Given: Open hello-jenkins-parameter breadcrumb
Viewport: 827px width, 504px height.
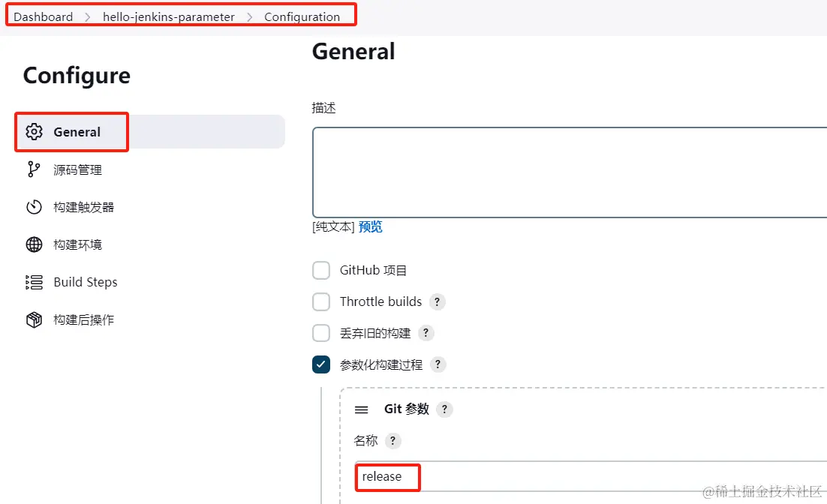Looking at the screenshot, I should point(169,16).
